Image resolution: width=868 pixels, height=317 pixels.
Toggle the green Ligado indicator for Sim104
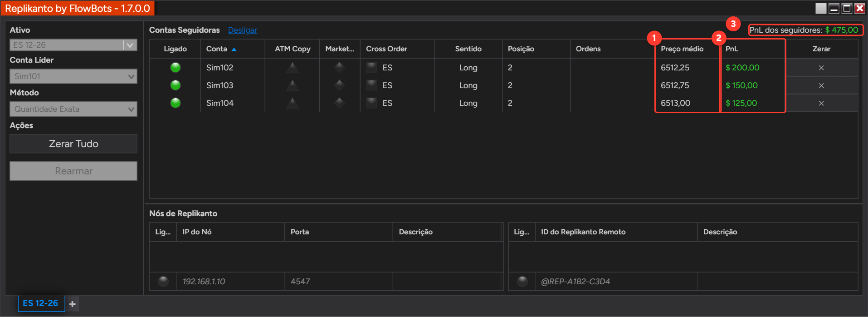click(176, 103)
